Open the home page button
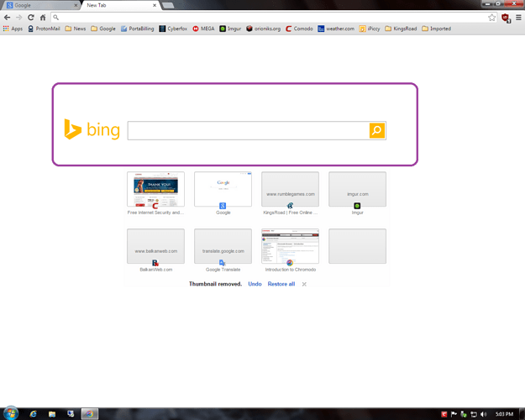The height and width of the screenshot is (420, 525). (x=43, y=18)
